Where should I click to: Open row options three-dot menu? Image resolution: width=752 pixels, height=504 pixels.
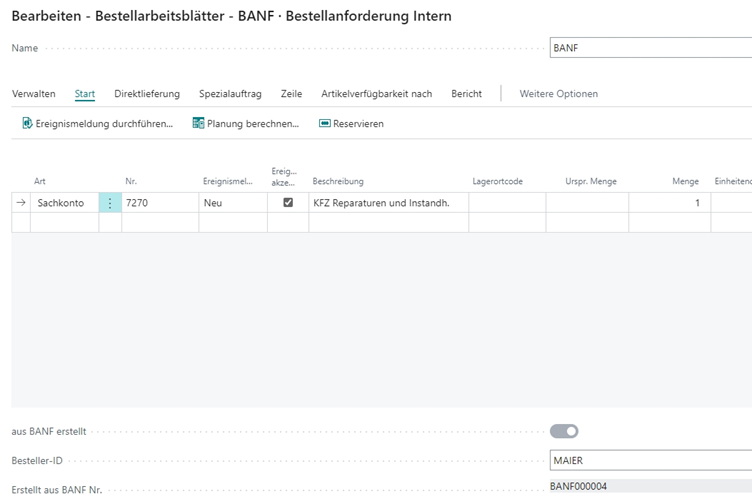tap(110, 202)
